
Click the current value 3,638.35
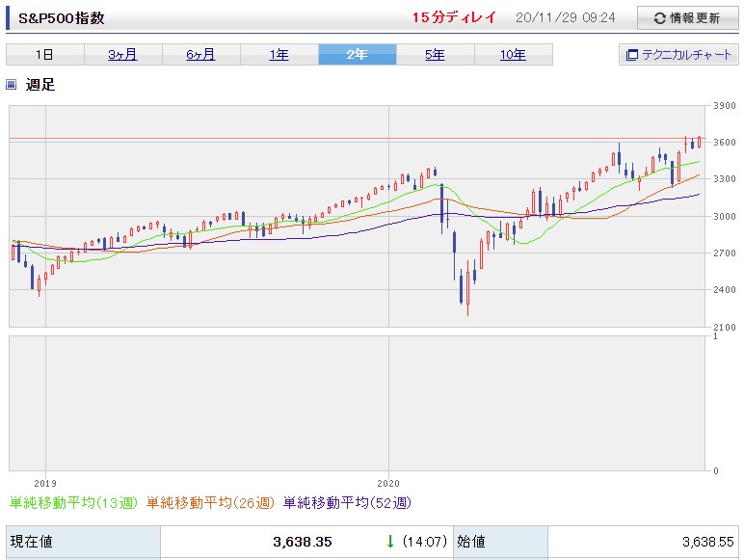(x=303, y=542)
